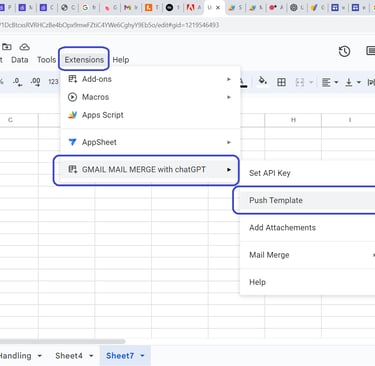The width and height of the screenshot is (375, 366).
Task: Open the Data menu
Action: 20,60
